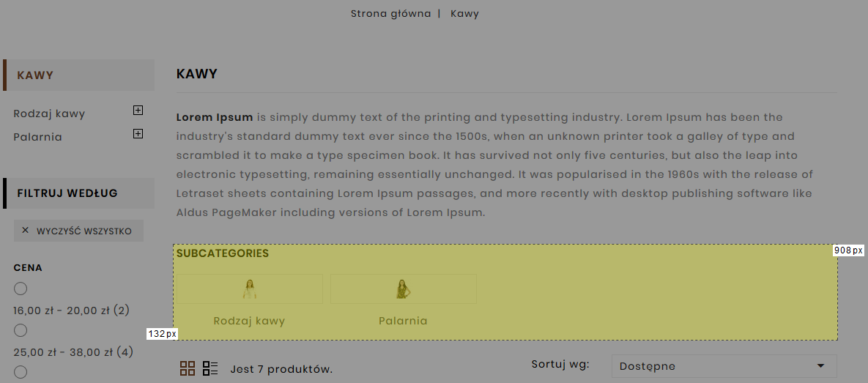Click Kawy breadcrumb link
The image size is (868, 383).
pos(464,14)
